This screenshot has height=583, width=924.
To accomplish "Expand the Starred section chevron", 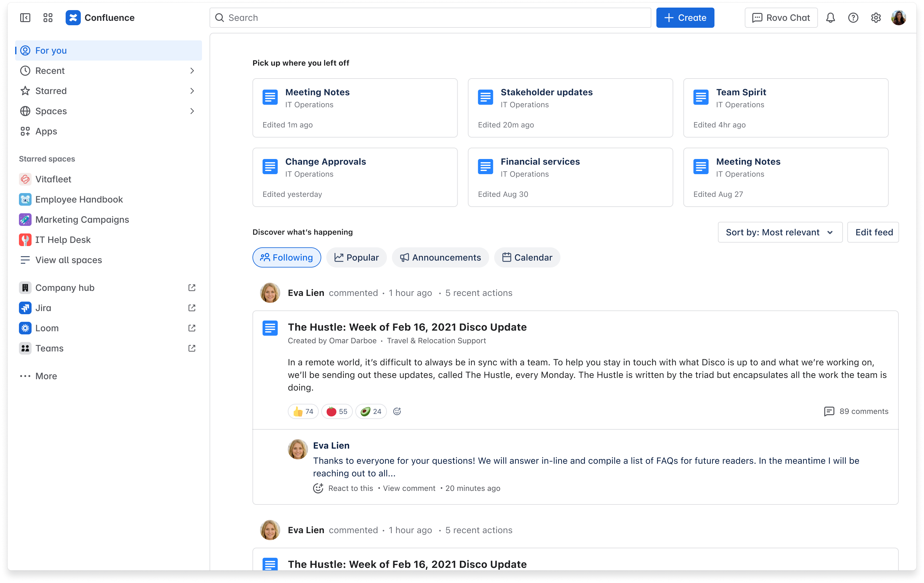I will (x=192, y=91).
